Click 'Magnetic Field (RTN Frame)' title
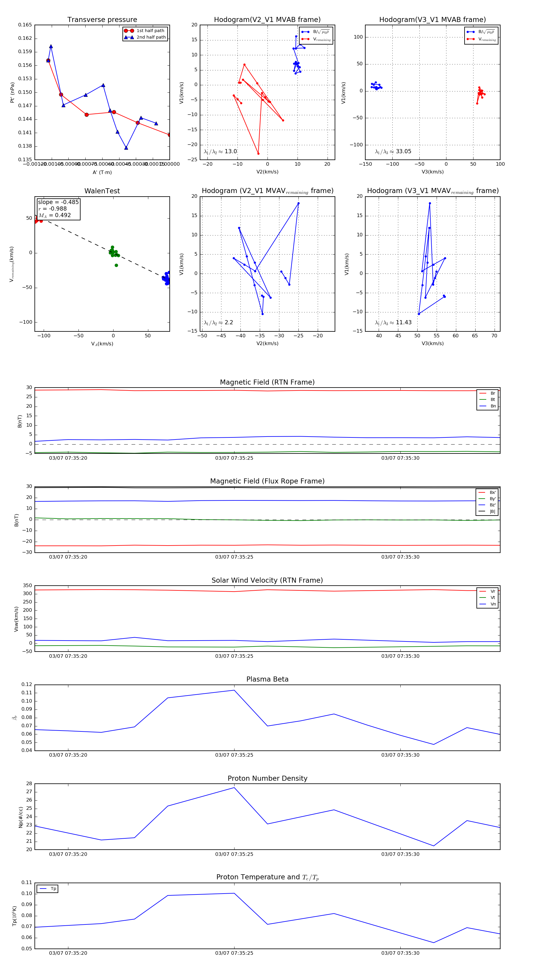The height and width of the screenshot is (980, 535). 267,382
